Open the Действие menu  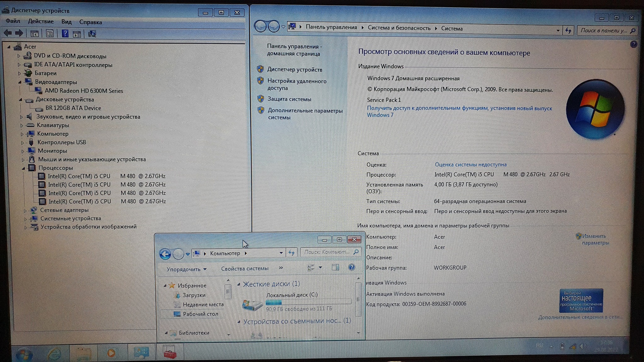pos(41,21)
